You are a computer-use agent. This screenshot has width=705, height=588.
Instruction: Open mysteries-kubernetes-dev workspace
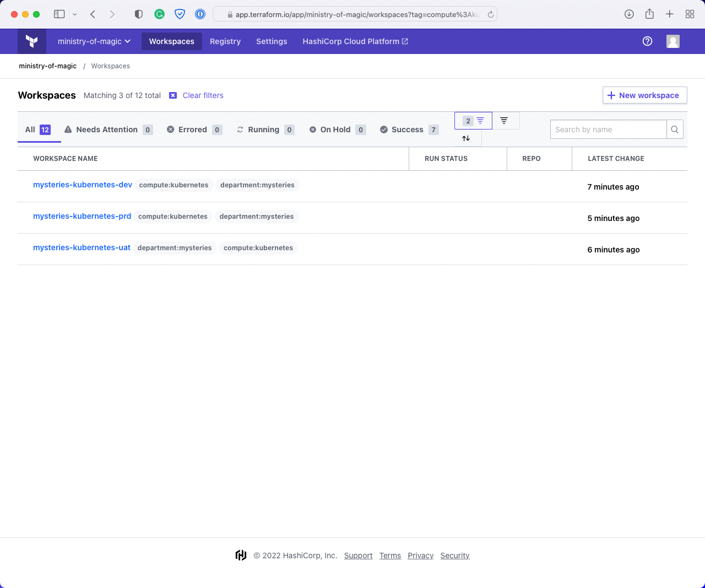pos(83,185)
